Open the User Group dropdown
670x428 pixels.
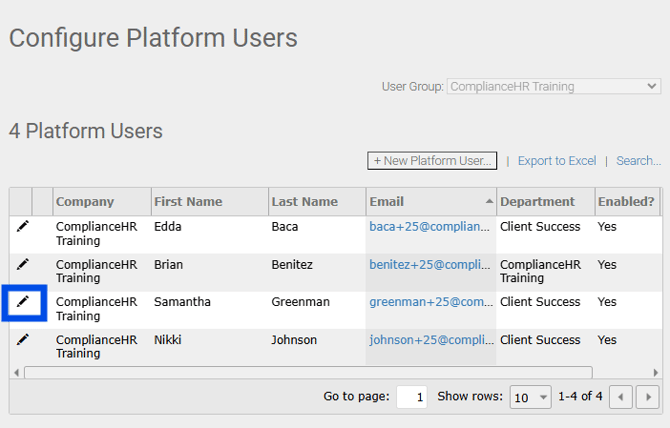click(x=553, y=87)
